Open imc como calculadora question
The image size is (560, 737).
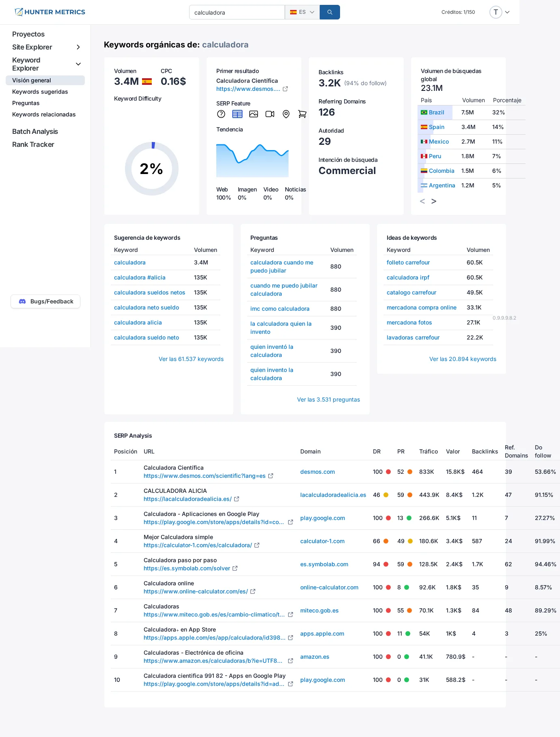tap(280, 309)
